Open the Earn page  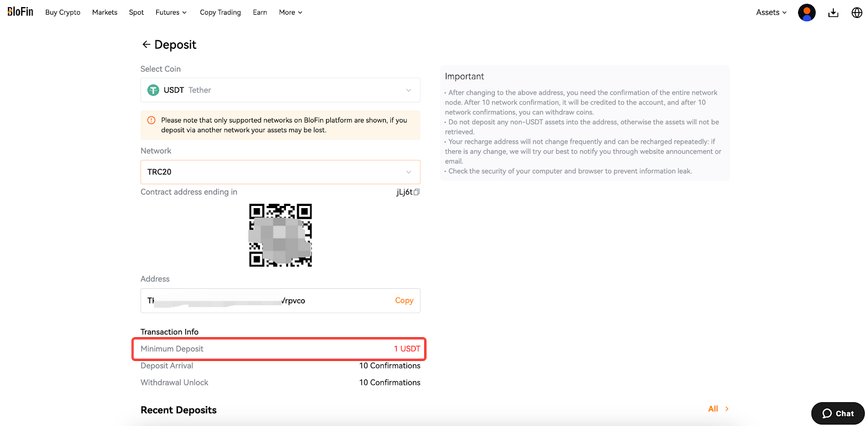260,12
